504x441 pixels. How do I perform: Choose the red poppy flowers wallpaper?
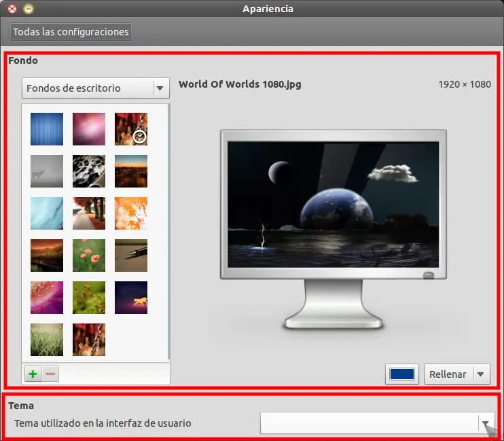tap(89, 255)
